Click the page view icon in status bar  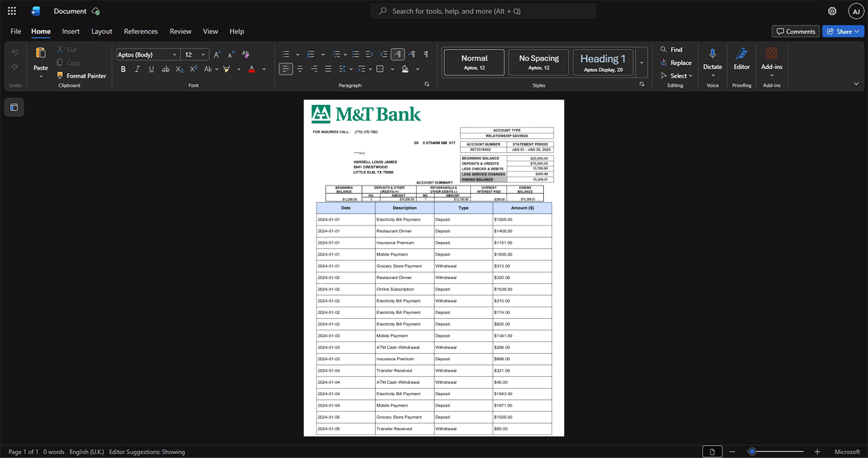712,452
